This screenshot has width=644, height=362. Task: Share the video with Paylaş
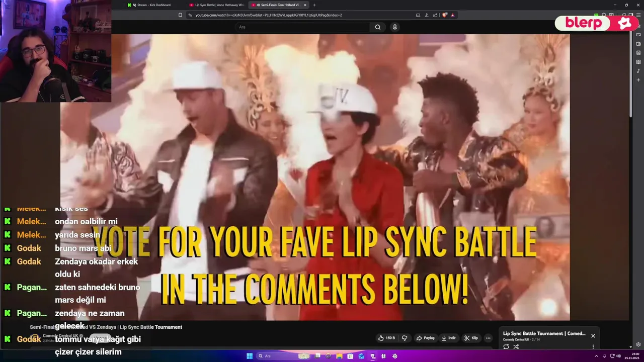[x=425, y=338]
